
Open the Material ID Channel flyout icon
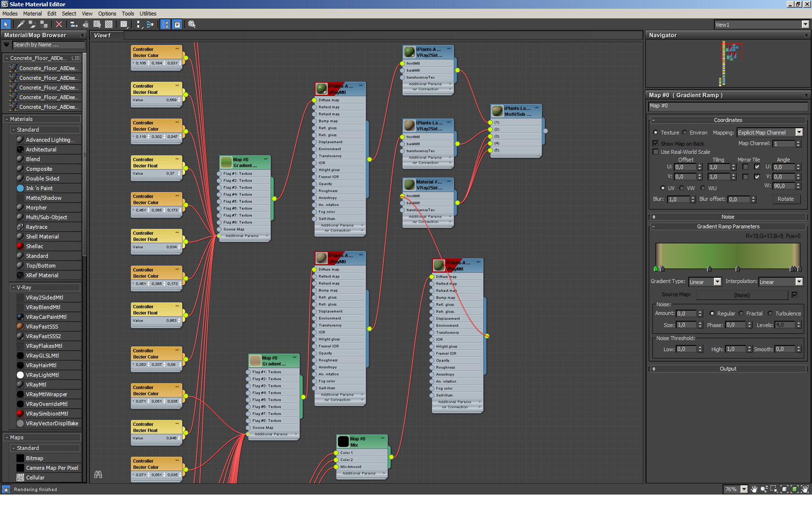124,24
